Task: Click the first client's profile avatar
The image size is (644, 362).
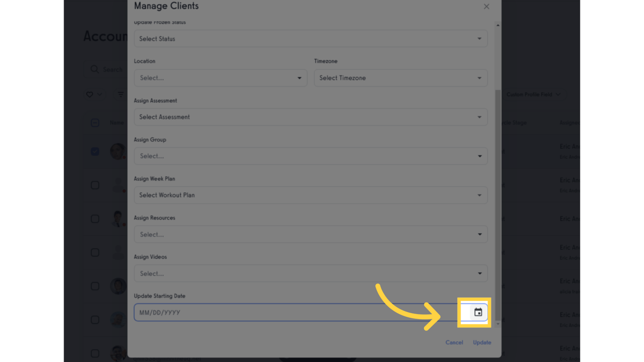Action: click(118, 151)
